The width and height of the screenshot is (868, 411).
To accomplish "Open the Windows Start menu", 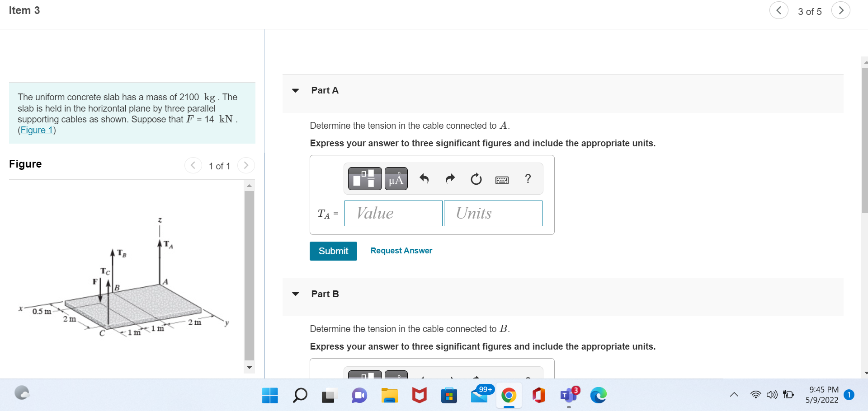I will pyautogui.click(x=270, y=396).
